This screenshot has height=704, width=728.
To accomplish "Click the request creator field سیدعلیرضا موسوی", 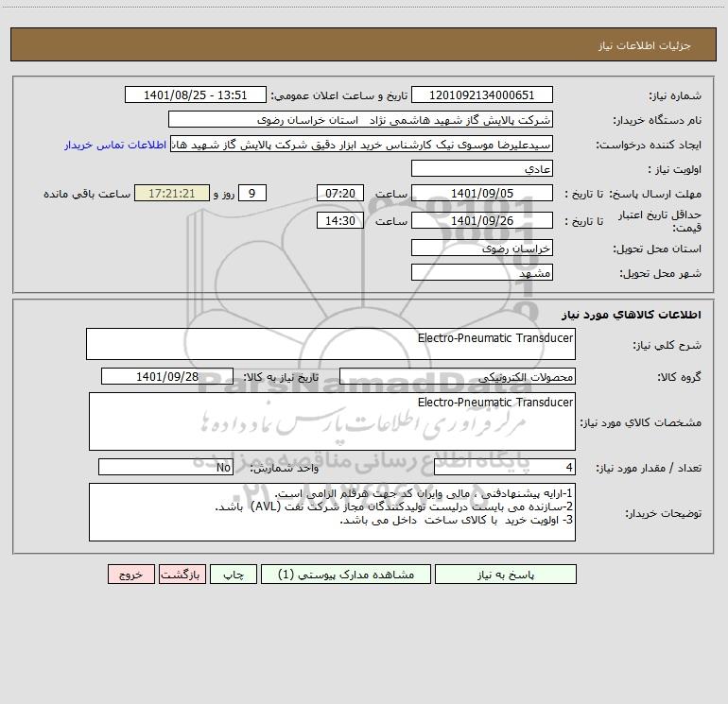I will [362, 144].
